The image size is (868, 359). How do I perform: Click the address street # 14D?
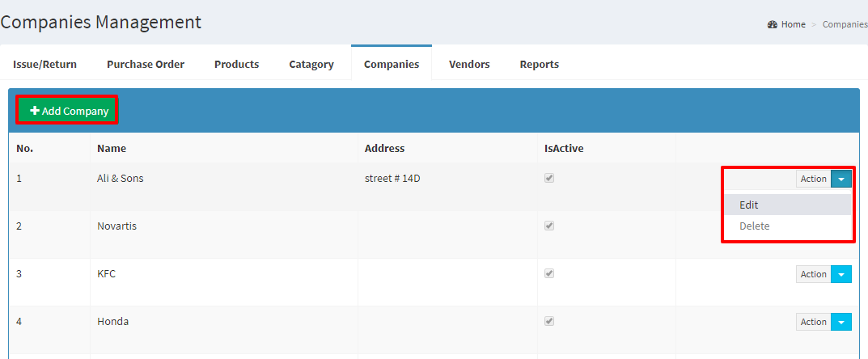point(392,179)
